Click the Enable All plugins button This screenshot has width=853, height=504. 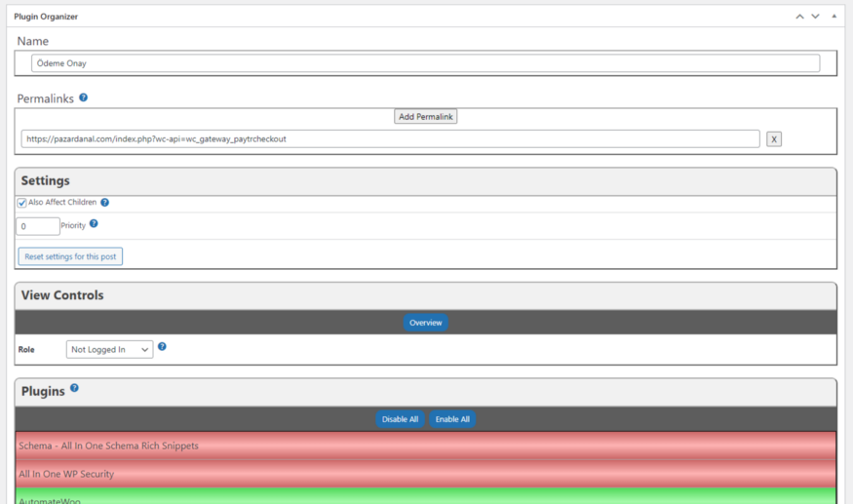(x=452, y=419)
